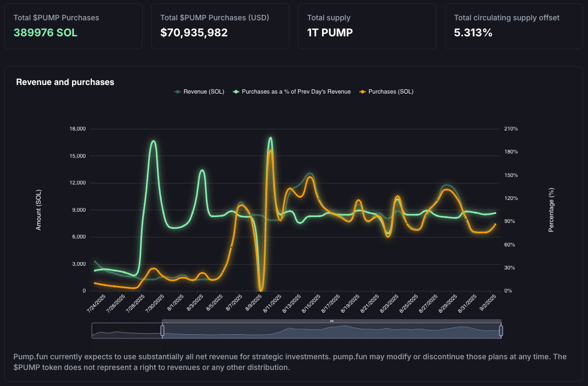The height and width of the screenshot is (386, 588).
Task: Click the unselected left part of the range slider
Action: (x=127, y=331)
